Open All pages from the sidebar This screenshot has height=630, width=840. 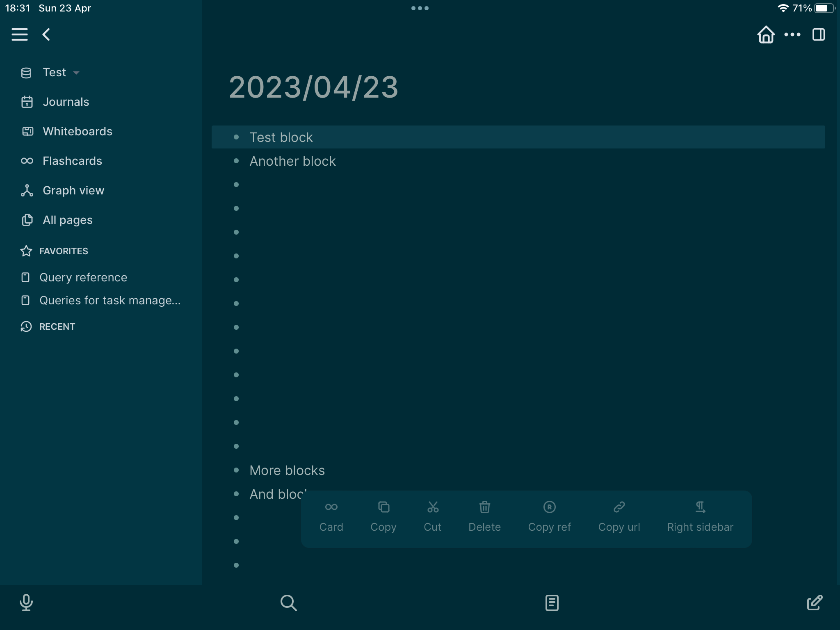pos(67,220)
